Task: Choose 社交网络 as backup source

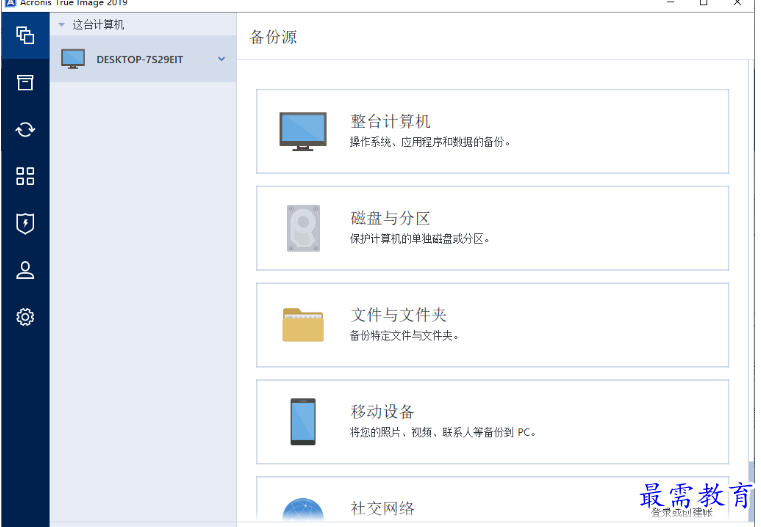Action: (492, 500)
